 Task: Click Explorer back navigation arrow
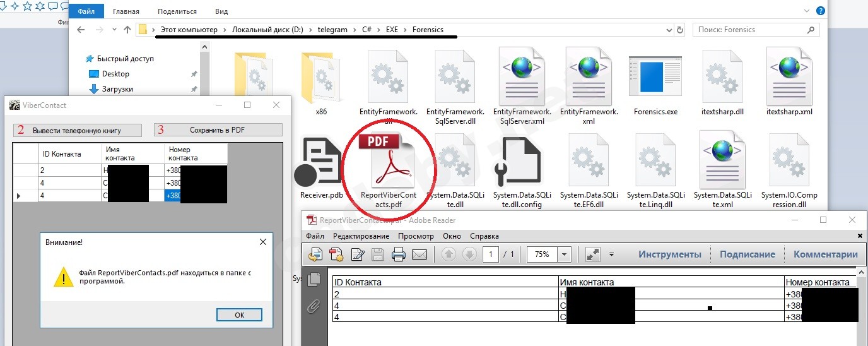tap(81, 30)
